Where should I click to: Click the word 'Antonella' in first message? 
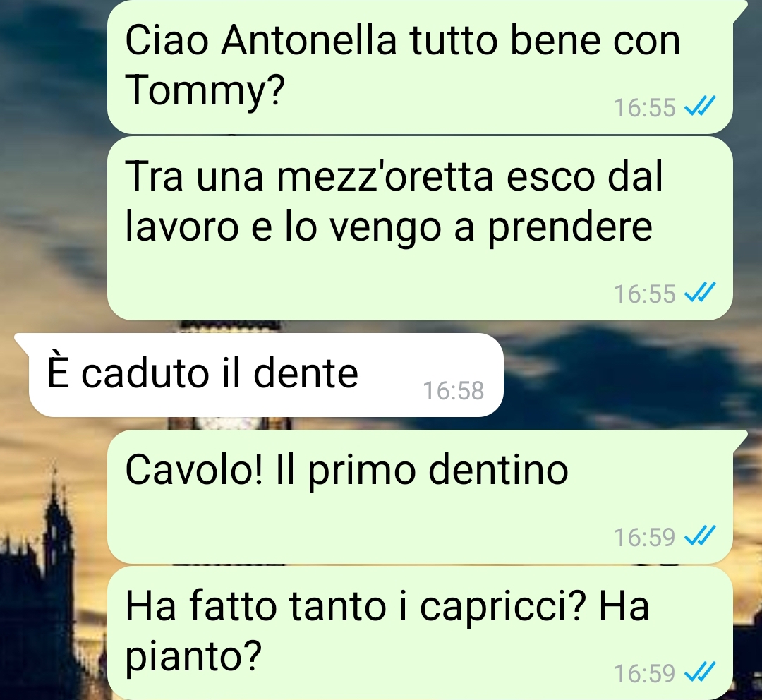pos(309,40)
